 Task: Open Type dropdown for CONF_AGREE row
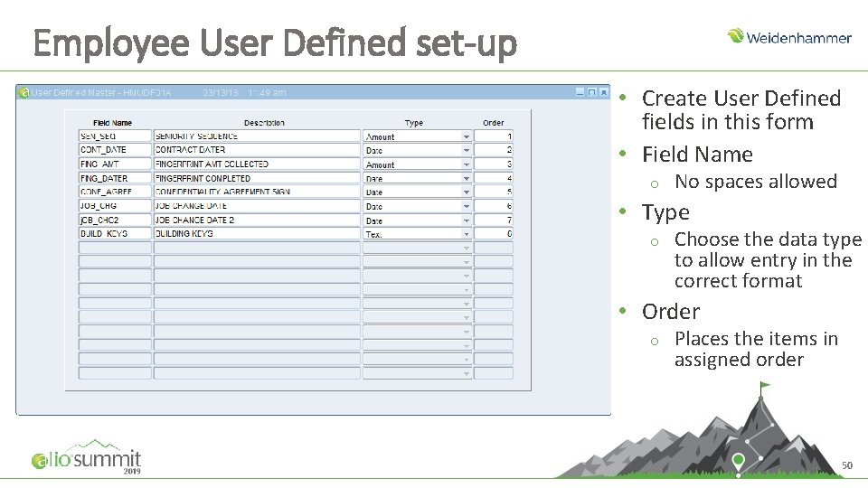pos(467,192)
